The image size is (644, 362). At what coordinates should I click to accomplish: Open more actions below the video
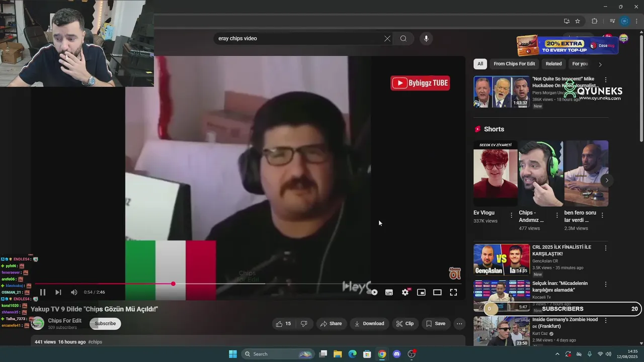tap(459, 324)
